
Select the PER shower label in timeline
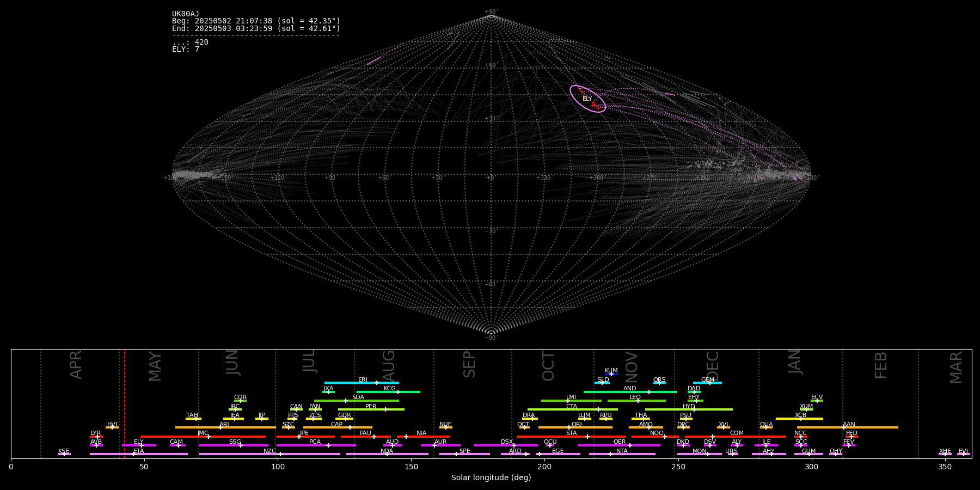point(371,406)
